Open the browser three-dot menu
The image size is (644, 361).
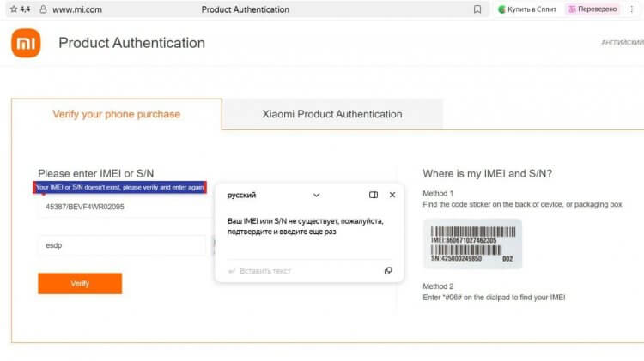[x=632, y=9]
